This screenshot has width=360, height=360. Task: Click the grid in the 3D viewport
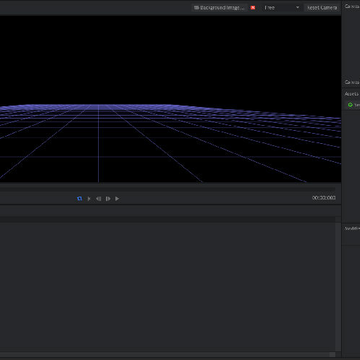tap(170, 143)
